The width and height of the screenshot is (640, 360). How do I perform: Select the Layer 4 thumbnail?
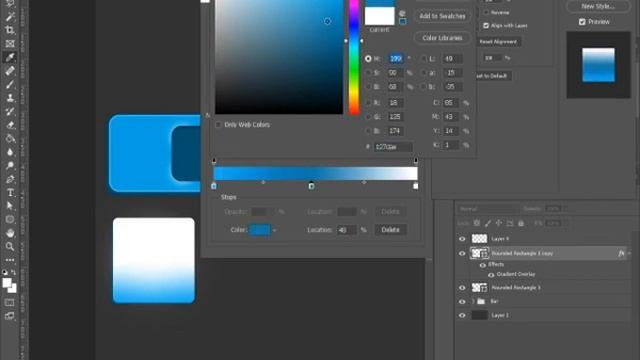[x=479, y=239]
